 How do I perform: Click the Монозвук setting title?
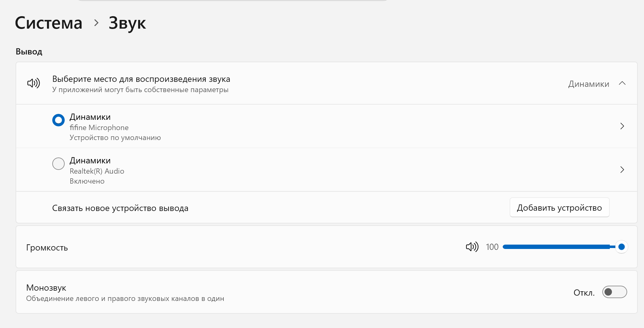[x=46, y=288]
